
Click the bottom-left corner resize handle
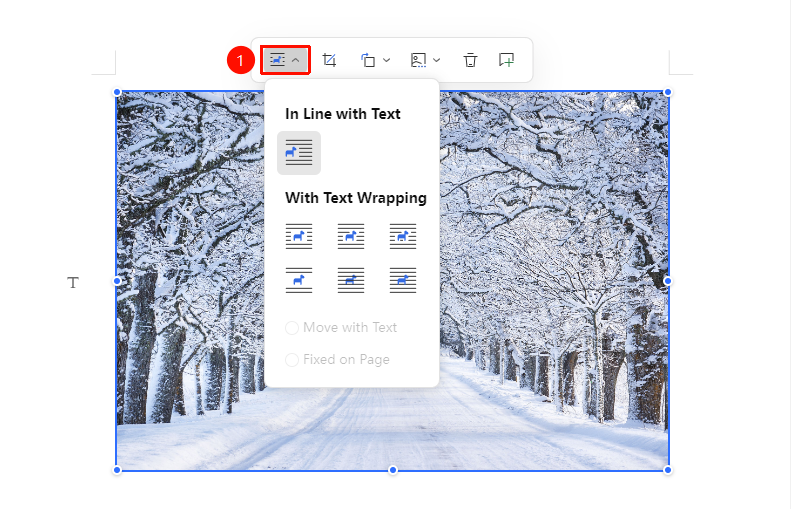(x=117, y=470)
